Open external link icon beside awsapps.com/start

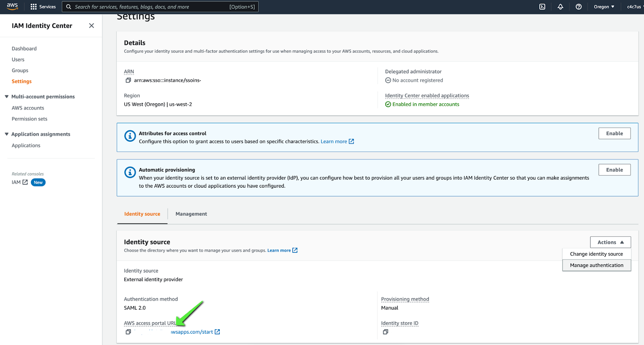[x=217, y=332]
